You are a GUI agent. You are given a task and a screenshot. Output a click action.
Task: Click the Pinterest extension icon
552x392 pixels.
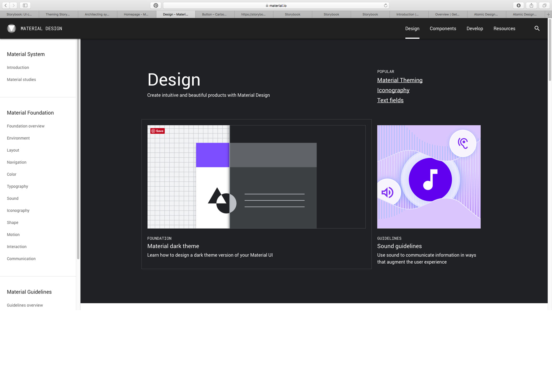coord(156,5)
